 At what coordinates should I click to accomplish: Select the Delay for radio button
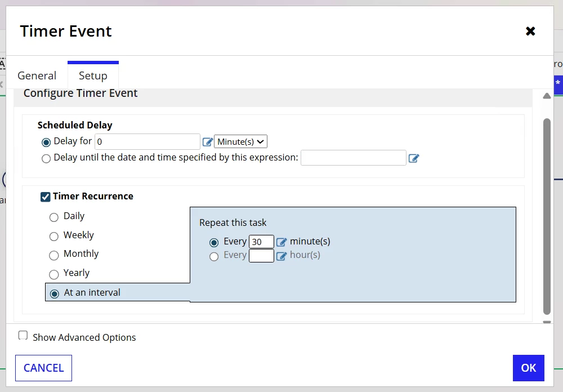[46, 142]
